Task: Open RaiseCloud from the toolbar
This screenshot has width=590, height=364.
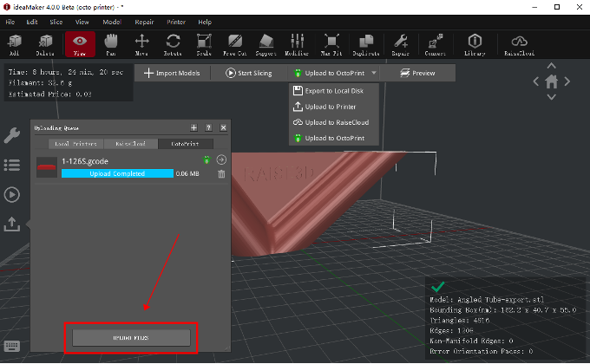Action: [x=519, y=44]
